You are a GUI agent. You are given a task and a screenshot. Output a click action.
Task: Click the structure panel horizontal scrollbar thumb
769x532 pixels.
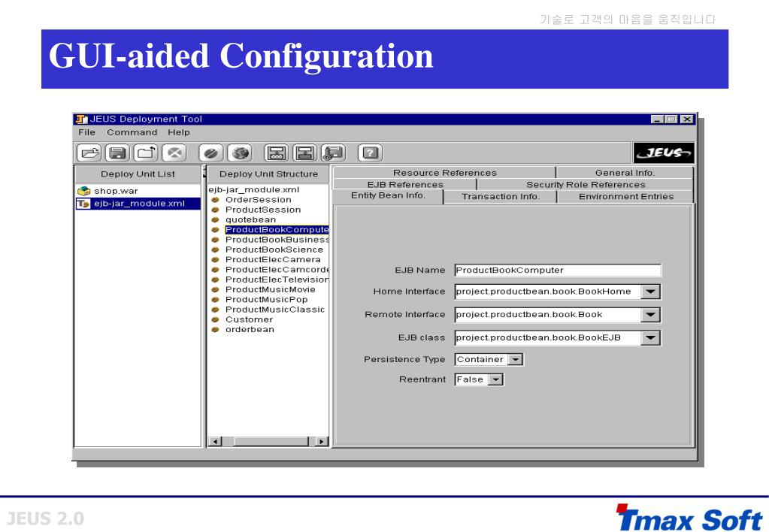click(271, 441)
